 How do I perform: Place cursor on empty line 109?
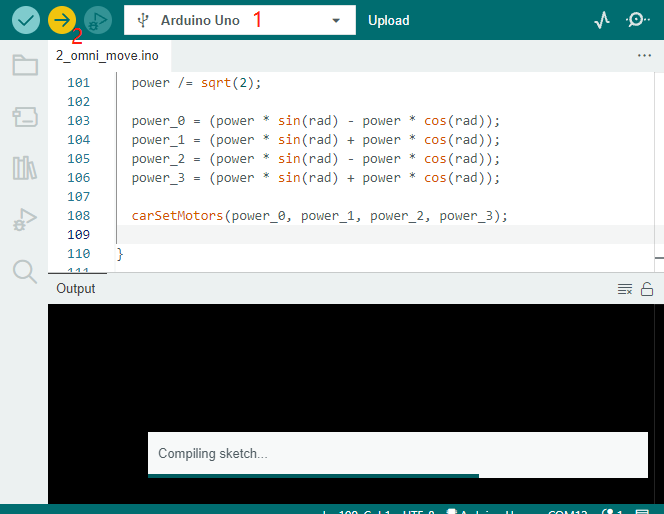pyautogui.click(x=385, y=235)
